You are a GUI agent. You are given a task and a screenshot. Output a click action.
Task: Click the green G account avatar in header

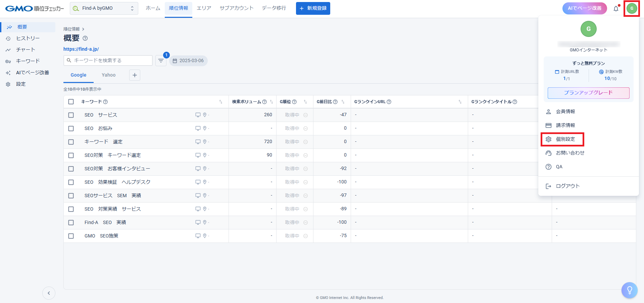click(x=632, y=8)
